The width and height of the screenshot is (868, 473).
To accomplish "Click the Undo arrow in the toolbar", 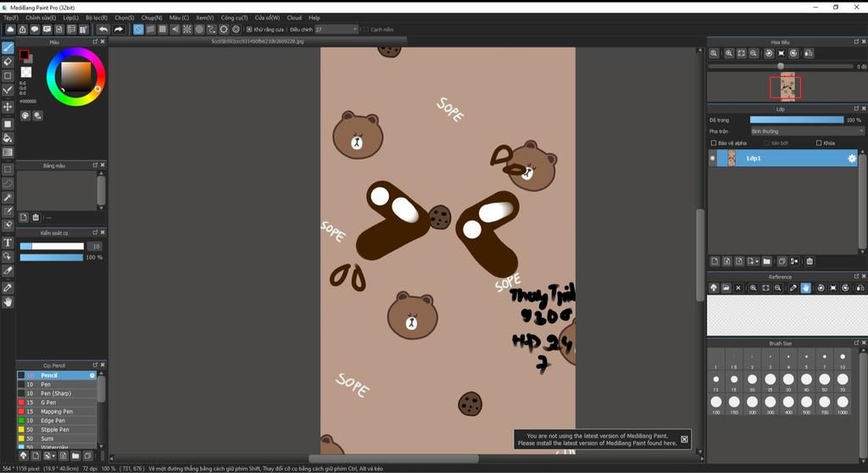I will pos(103,30).
